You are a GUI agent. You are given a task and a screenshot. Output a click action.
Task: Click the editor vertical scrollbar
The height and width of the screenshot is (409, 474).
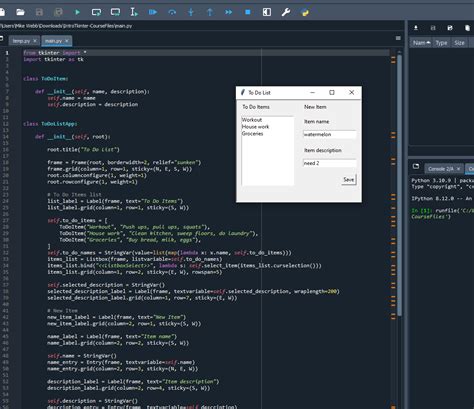(400, 185)
